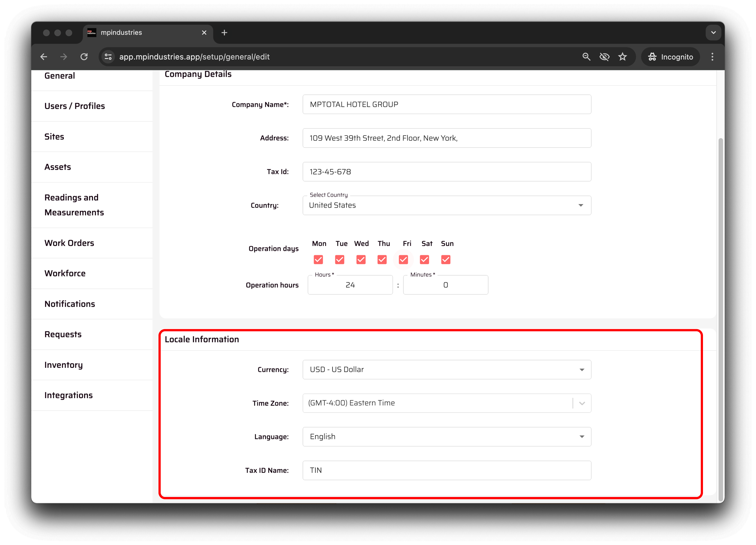
Task: Open the Integrations sidebar link
Action: tap(69, 395)
